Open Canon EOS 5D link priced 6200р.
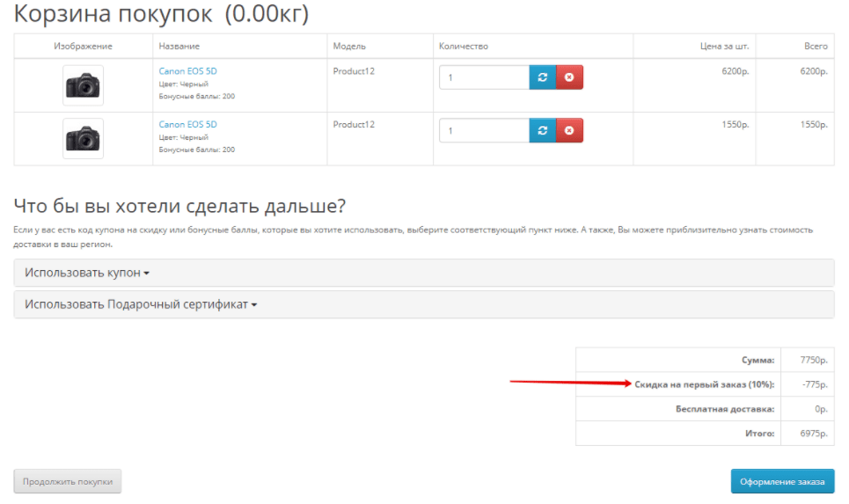This screenshot has height=504, width=849. point(188,71)
